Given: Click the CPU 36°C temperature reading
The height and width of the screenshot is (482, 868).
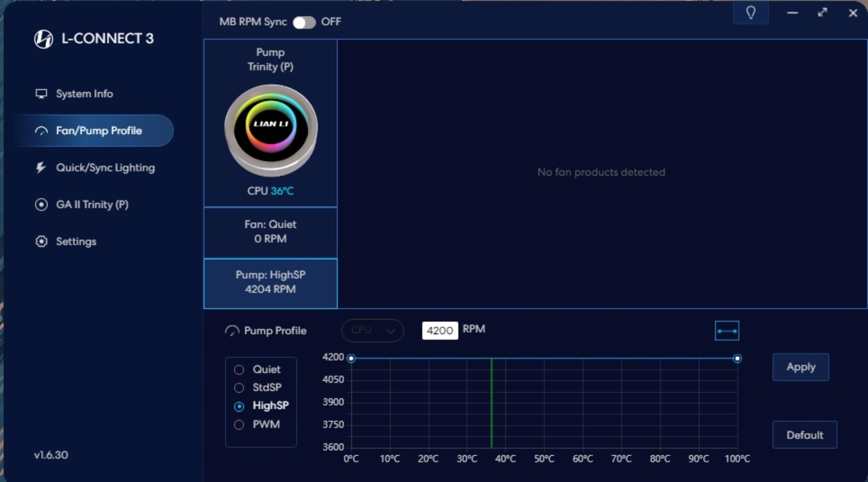Looking at the screenshot, I should pyautogui.click(x=270, y=191).
